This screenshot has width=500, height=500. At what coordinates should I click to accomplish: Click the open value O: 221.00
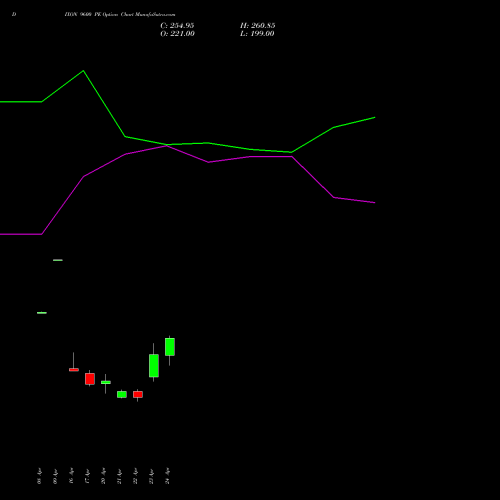point(177,34)
